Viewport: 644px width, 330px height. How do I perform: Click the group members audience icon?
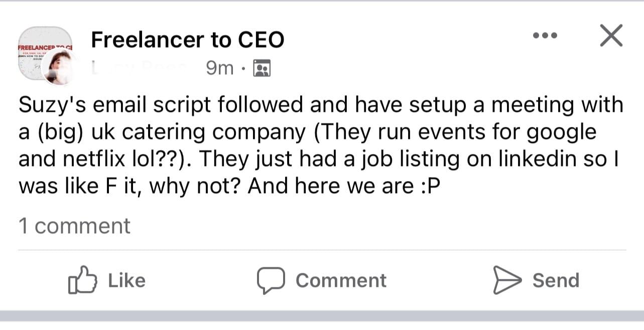[x=262, y=68]
